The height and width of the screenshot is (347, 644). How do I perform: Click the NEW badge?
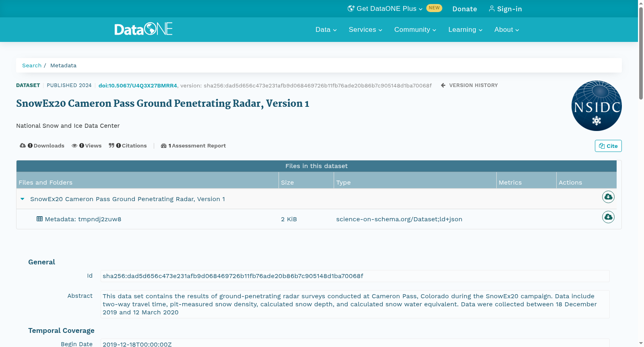tap(434, 8)
